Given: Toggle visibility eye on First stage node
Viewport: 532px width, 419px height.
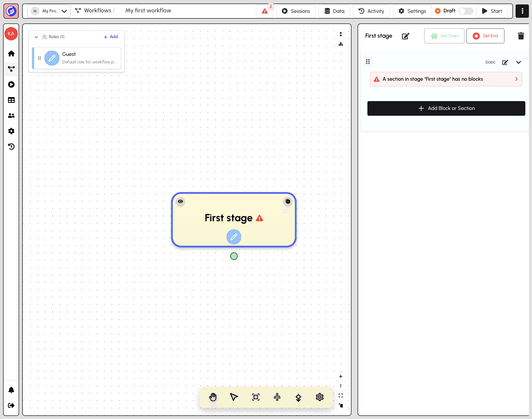Looking at the screenshot, I should pos(180,202).
